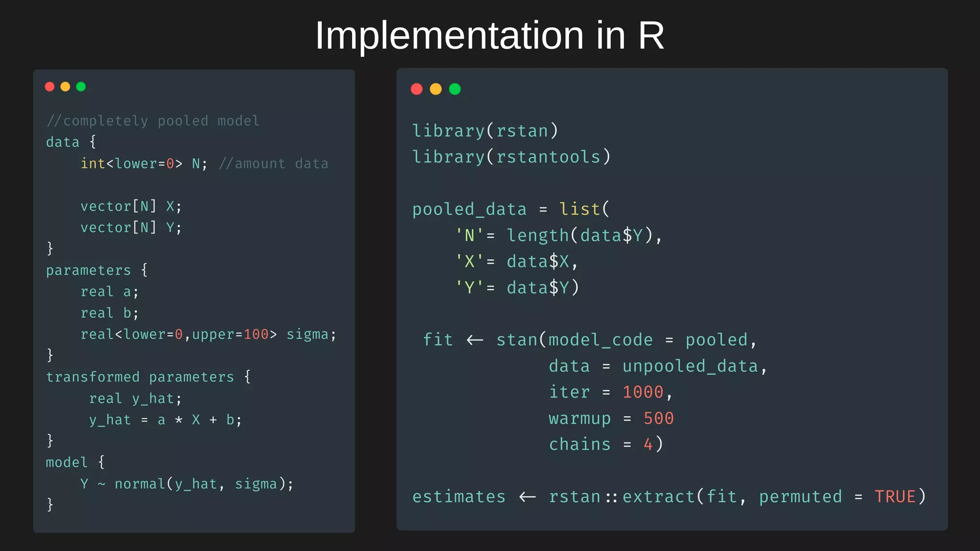Image resolution: width=980 pixels, height=551 pixels.
Task: Click the line 'int<lower=0> N;'
Action: click(144, 164)
